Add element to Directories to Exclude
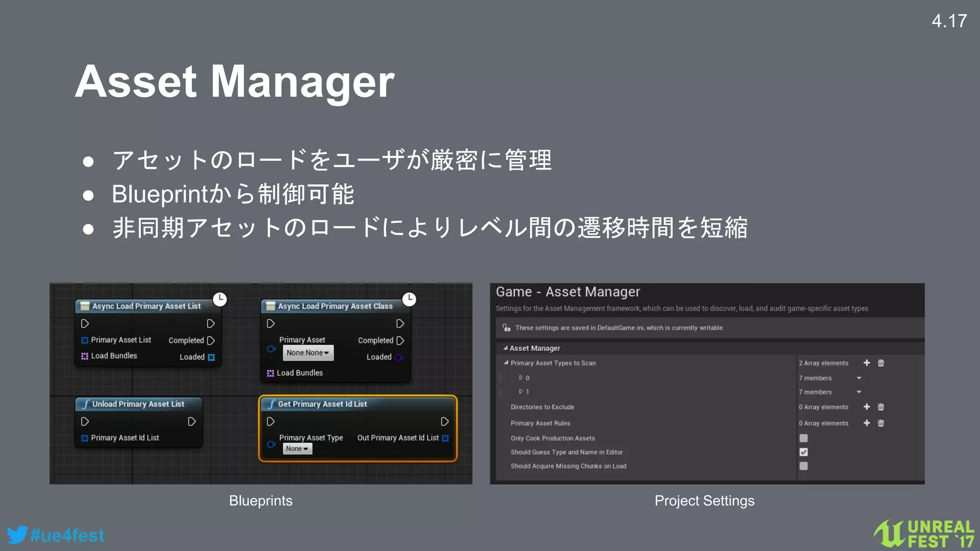Viewport: 980px width, 551px height. click(x=867, y=407)
